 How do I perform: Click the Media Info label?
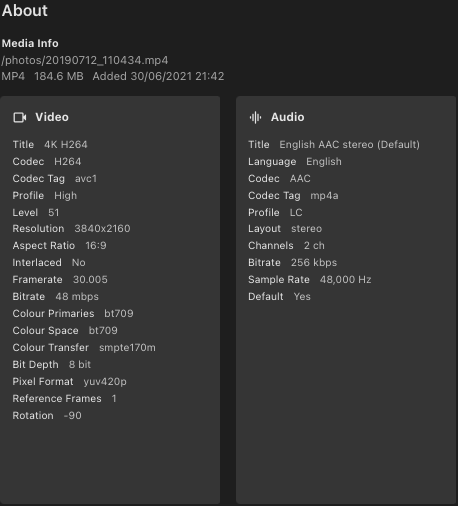pyautogui.click(x=30, y=43)
